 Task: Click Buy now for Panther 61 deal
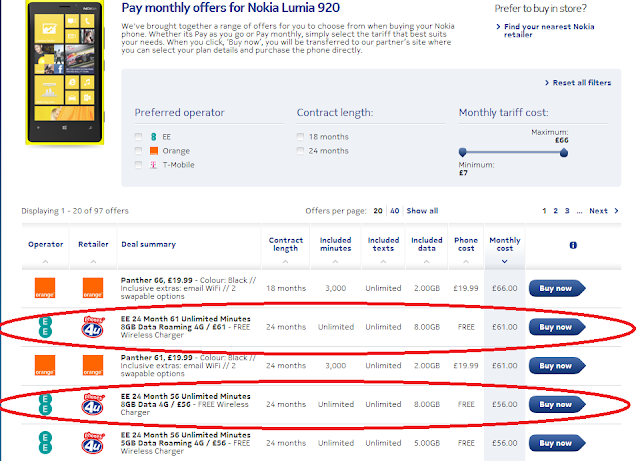557,366
